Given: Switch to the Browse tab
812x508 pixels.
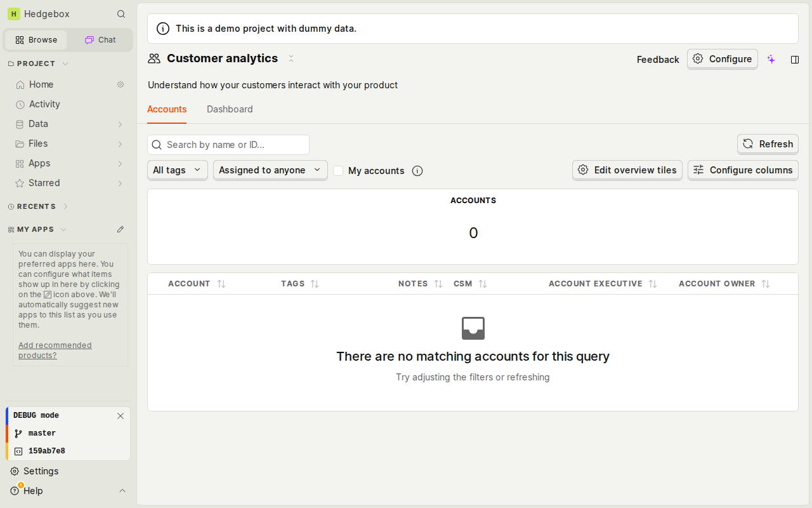Looking at the screenshot, I should tap(36, 40).
